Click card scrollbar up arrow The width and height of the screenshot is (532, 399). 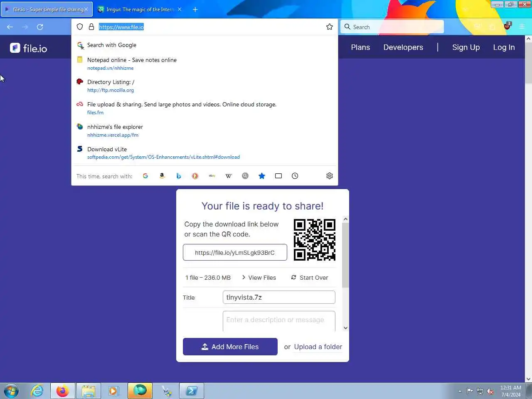point(345,219)
